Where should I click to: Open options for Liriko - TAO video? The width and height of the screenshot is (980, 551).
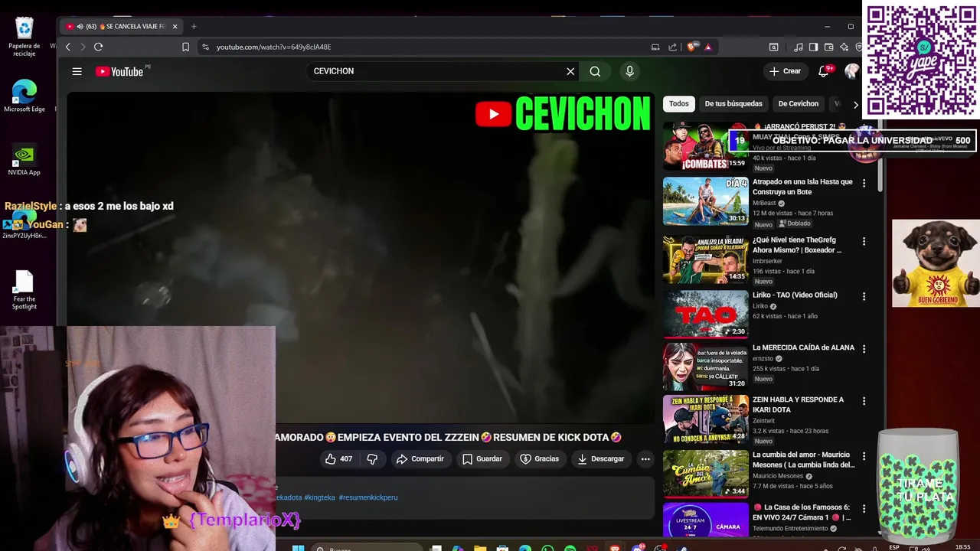coord(864,296)
